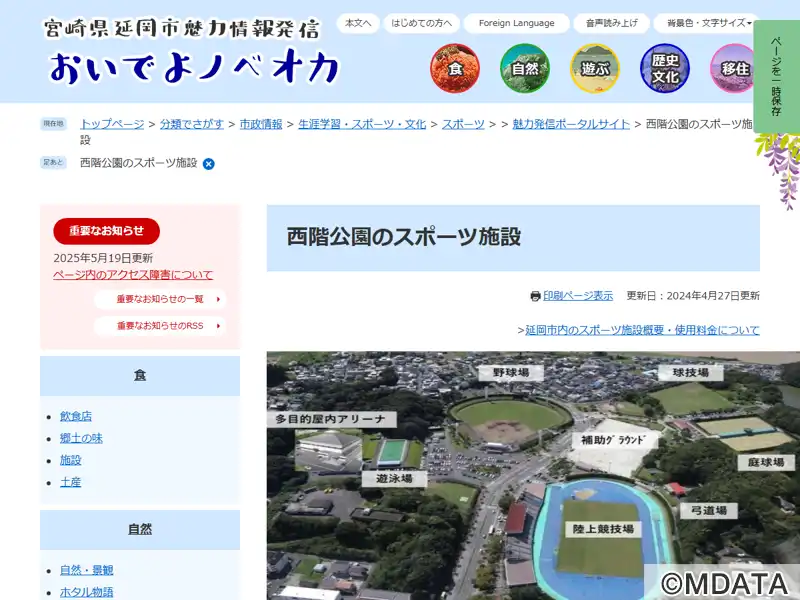Open はじめての方へ page
This screenshot has width=800, height=600.
pos(421,23)
